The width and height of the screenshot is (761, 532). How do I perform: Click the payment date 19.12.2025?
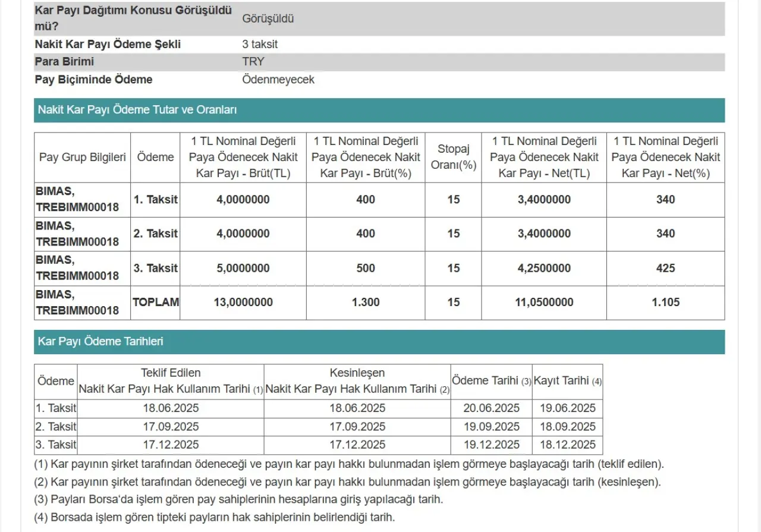(x=492, y=445)
